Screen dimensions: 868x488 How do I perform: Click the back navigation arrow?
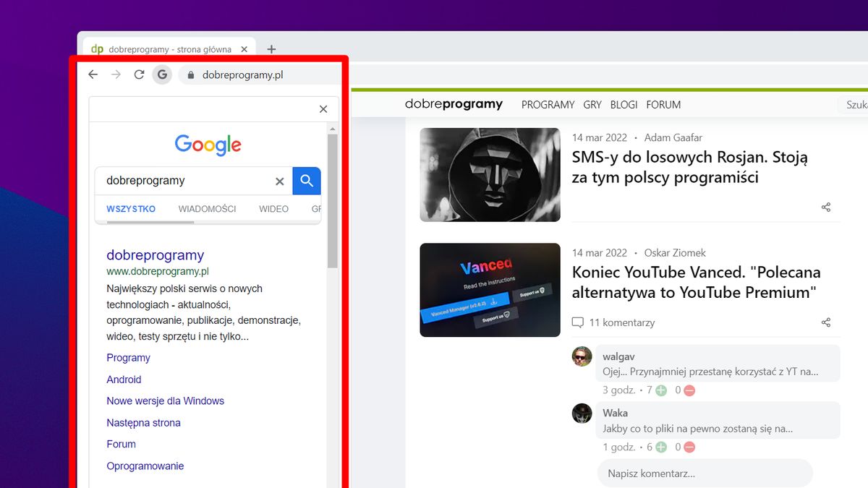(x=93, y=74)
